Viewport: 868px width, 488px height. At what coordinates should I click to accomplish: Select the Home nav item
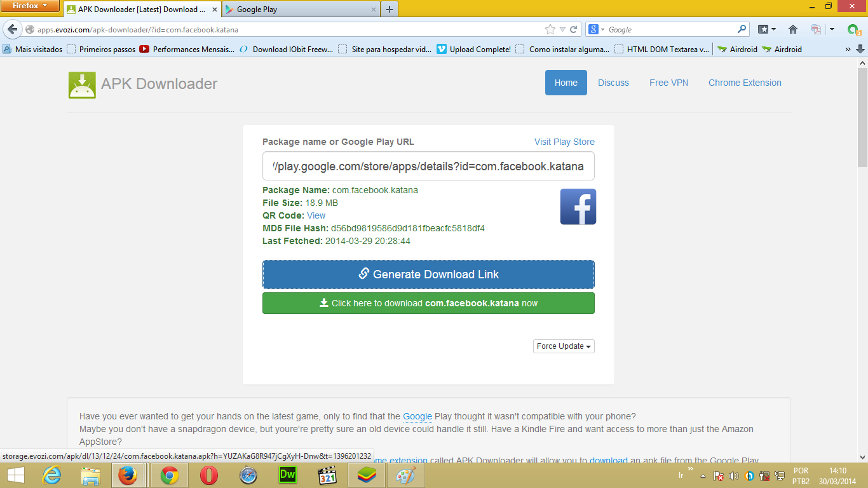click(566, 83)
